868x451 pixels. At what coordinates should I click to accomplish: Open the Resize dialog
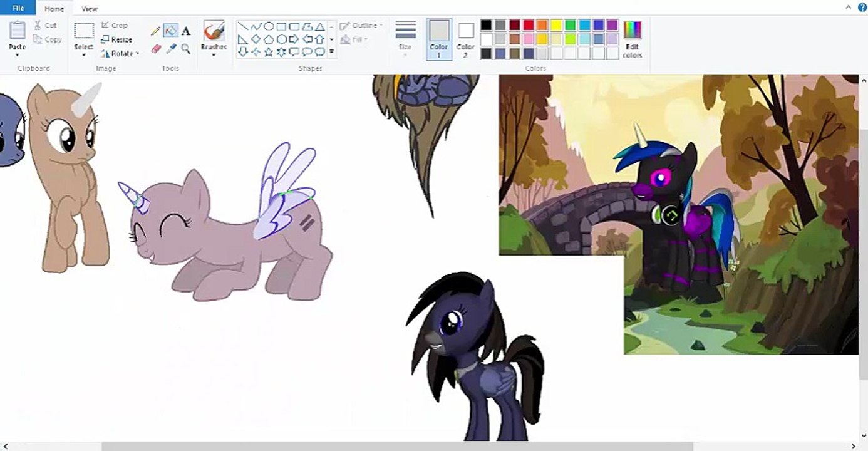click(x=116, y=39)
